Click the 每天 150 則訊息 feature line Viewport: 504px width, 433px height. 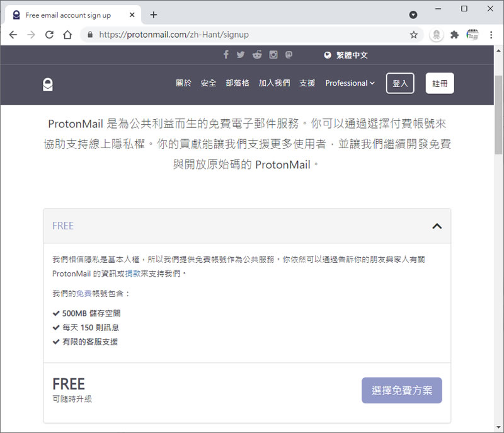point(86,328)
